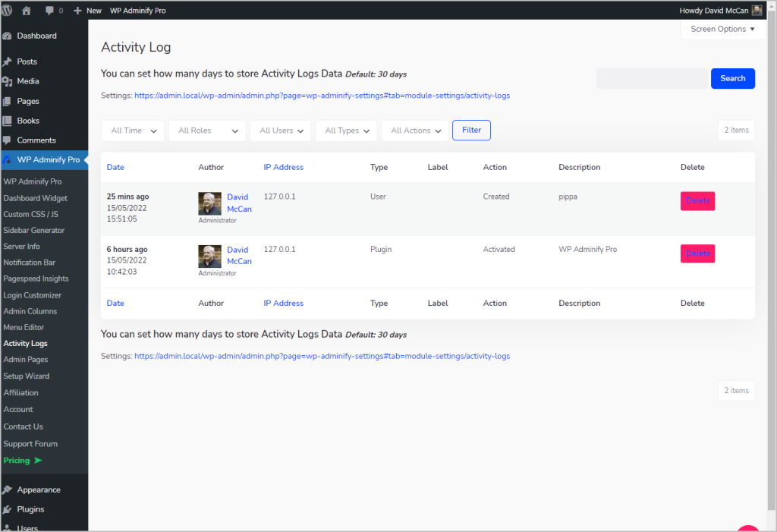
Task: Click the 127.0.0.1 cell in the pippa row
Action: click(279, 197)
